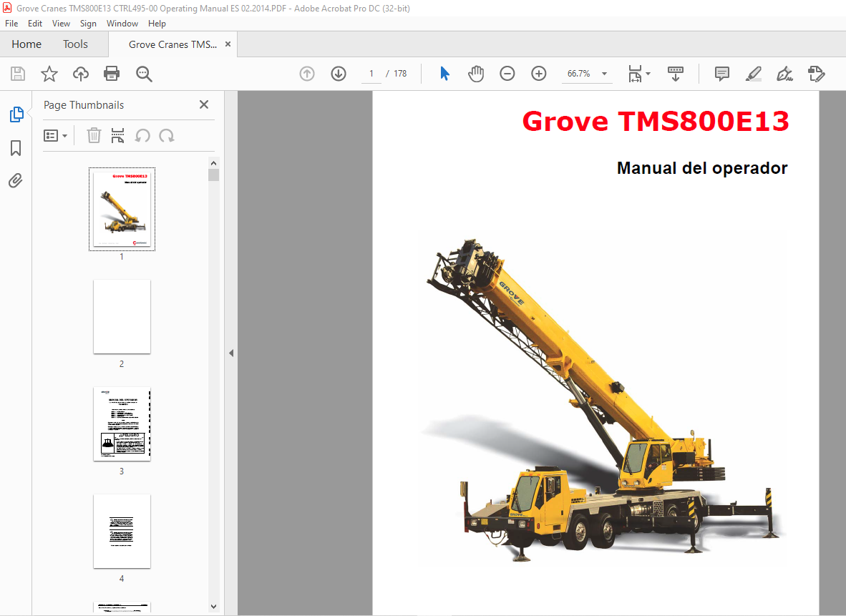Select the page 3 thumbnail
846x616 pixels.
tap(122, 424)
